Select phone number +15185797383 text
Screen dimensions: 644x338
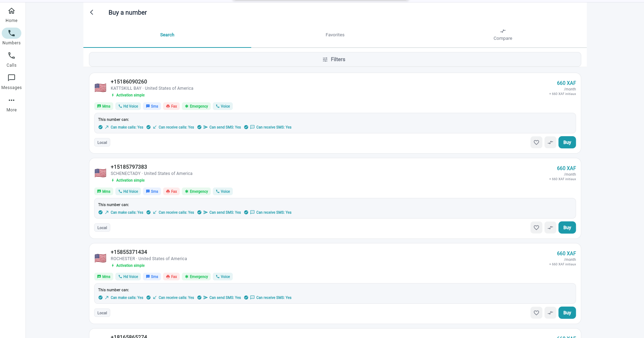(129, 167)
